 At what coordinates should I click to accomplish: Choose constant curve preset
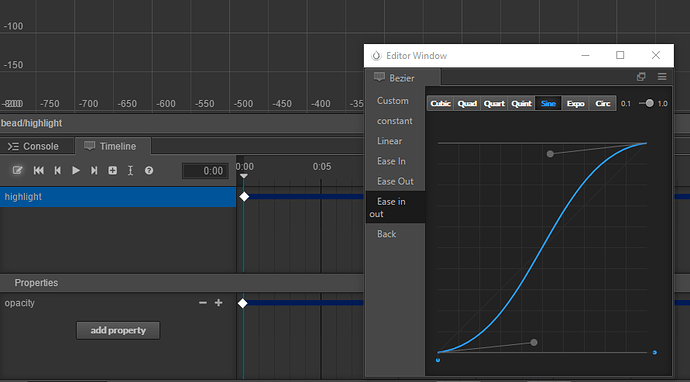click(x=395, y=121)
